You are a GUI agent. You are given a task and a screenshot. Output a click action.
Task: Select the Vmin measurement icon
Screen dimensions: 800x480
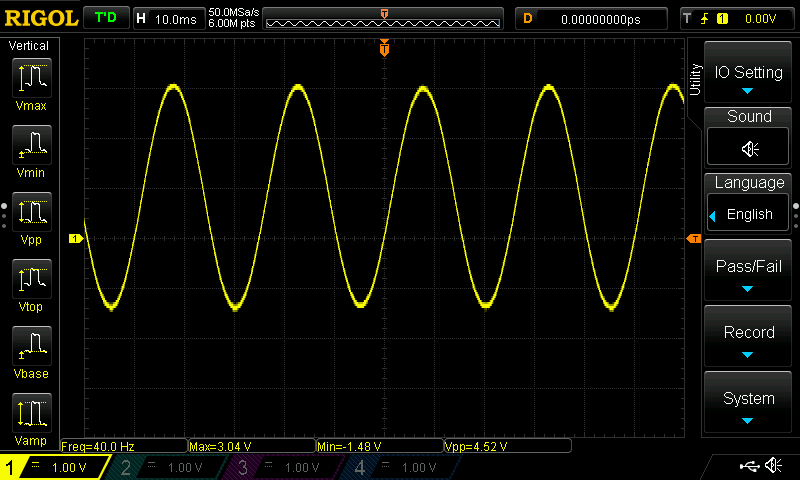[x=32, y=144]
